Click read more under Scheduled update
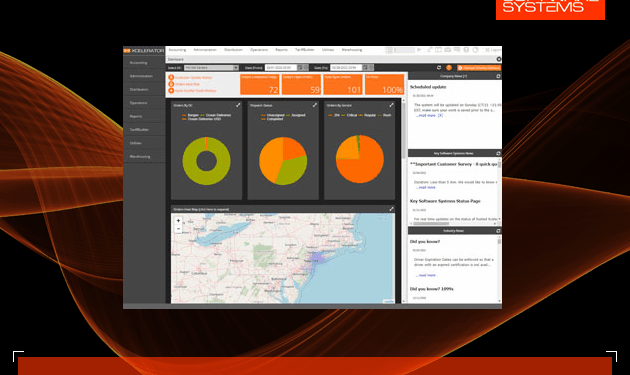The height and width of the screenshot is (375, 630). point(425,115)
